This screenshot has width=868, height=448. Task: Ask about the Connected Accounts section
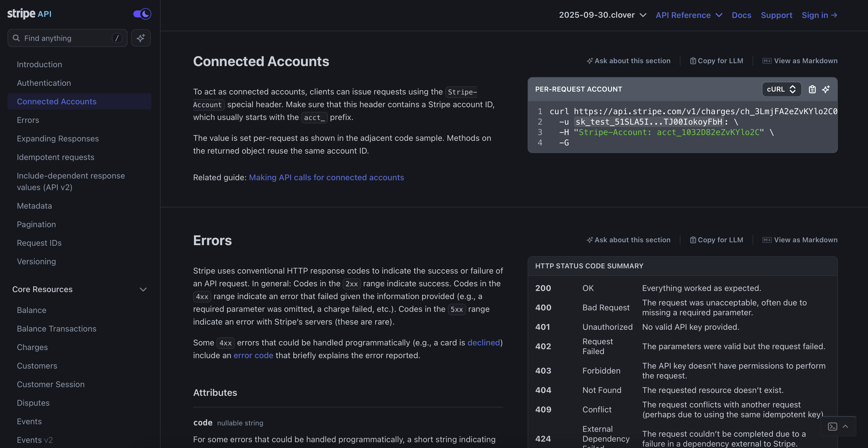[629, 61]
